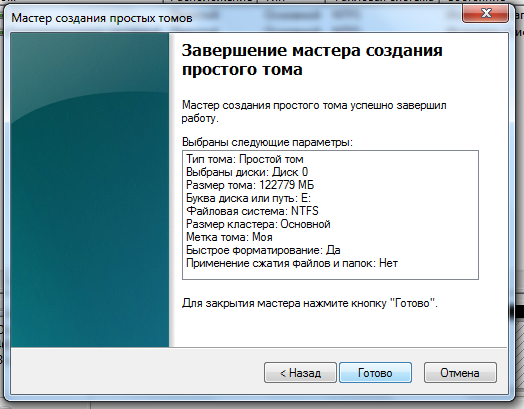Select the line 'Размер тома: 122779 МБ'
The image size is (524, 409).
tap(250, 185)
